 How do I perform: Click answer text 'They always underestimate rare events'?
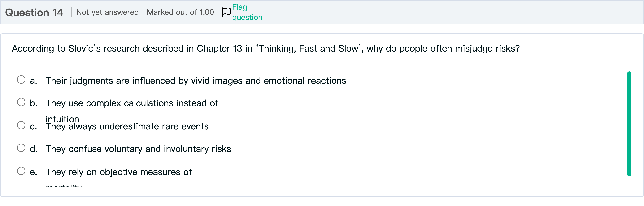point(127,126)
